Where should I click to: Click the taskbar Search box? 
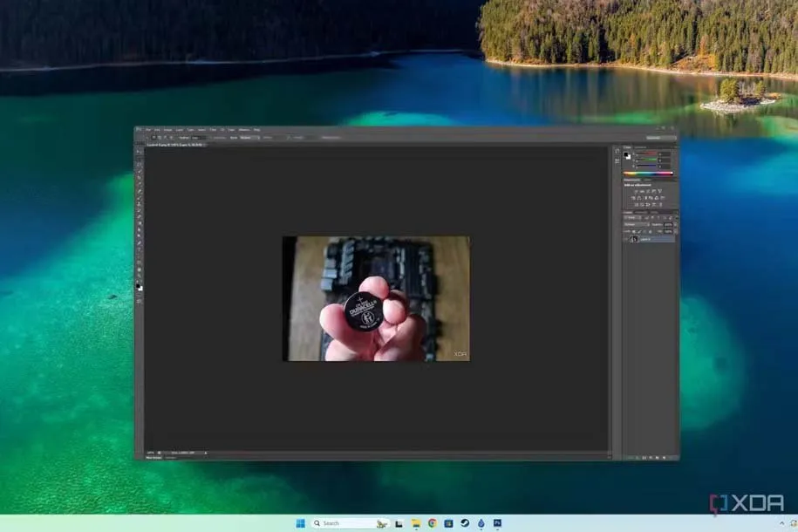pyautogui.click(x=343, y=523)
